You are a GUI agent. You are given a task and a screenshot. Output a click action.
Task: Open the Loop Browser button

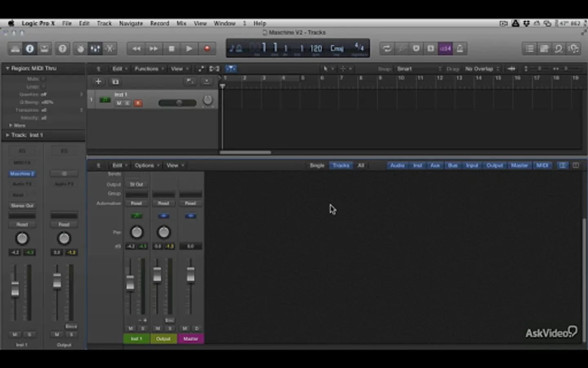558,49
